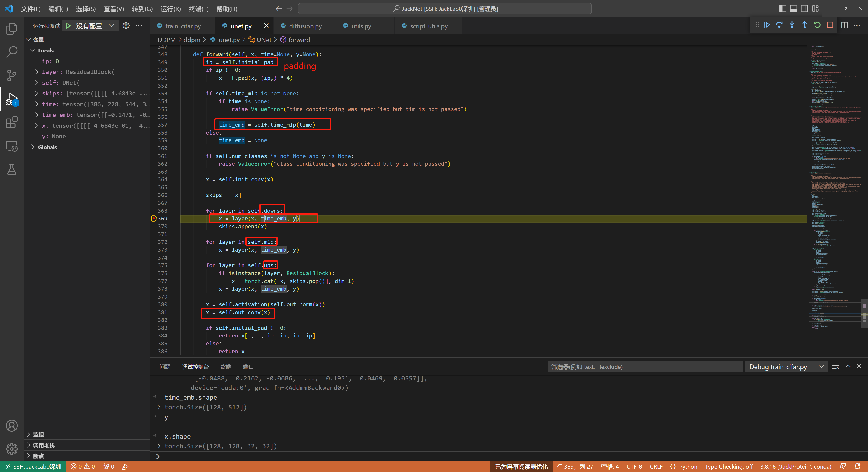Split the editor to the right
868x472 pixels.
(x=844, y=25)
